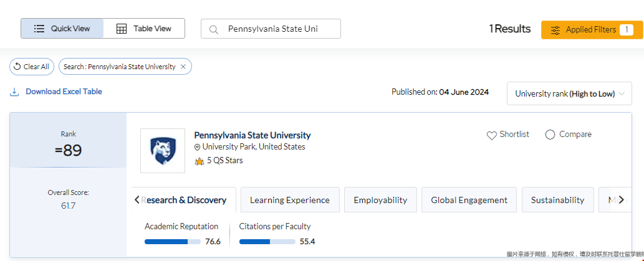Click the Quick View list icon
The image size is (644, 261).
point(39,29)
